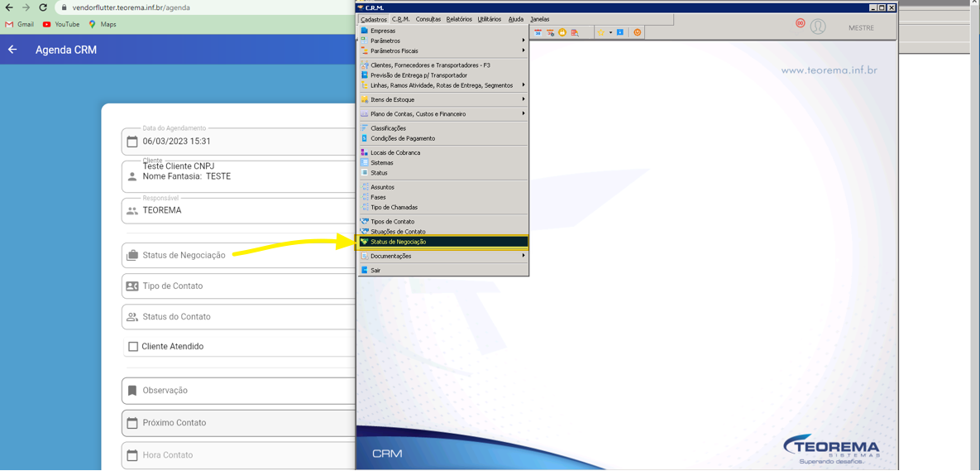Image resolution: width=980 pixels, height=471 pixels.
Task: Open the Consultas menu
Action: 428,19
